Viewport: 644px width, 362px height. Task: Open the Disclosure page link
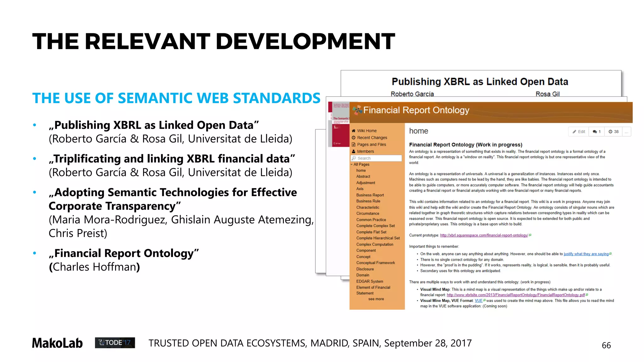(365, 269)
